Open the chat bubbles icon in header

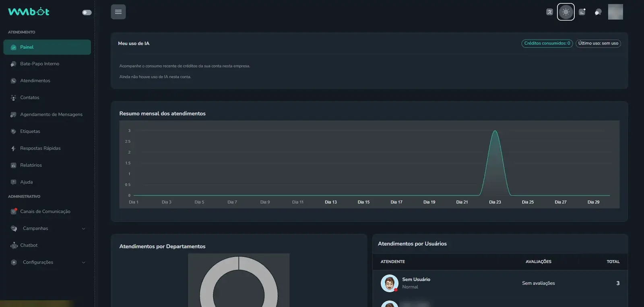(x=598, y=12)
